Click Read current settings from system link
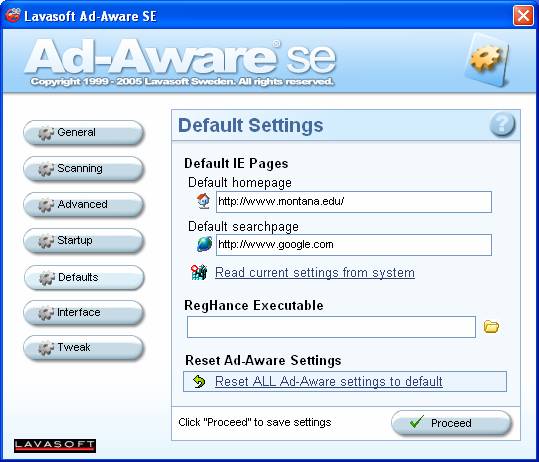539x462 pixels. pos(315,273)
